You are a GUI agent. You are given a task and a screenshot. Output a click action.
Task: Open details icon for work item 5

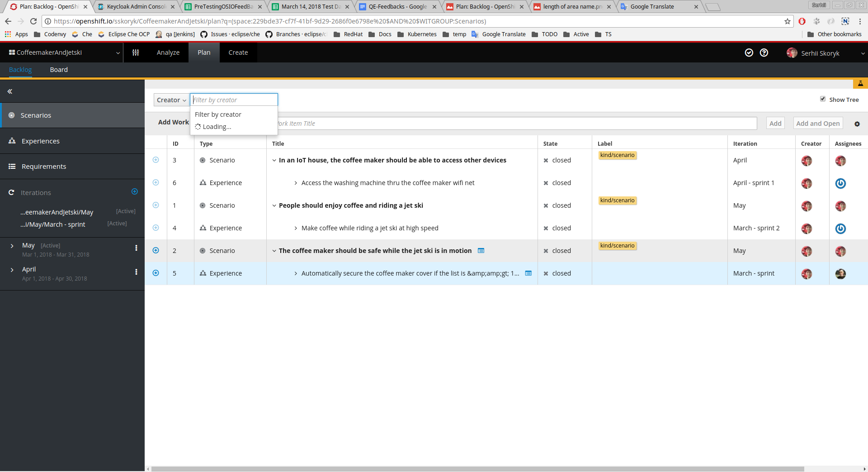528,273
